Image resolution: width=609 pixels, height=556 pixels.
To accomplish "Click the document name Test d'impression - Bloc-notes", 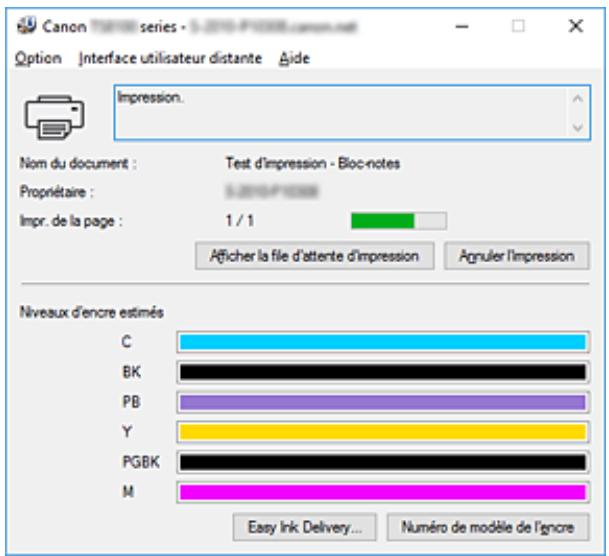I will (x=313, y=163).
